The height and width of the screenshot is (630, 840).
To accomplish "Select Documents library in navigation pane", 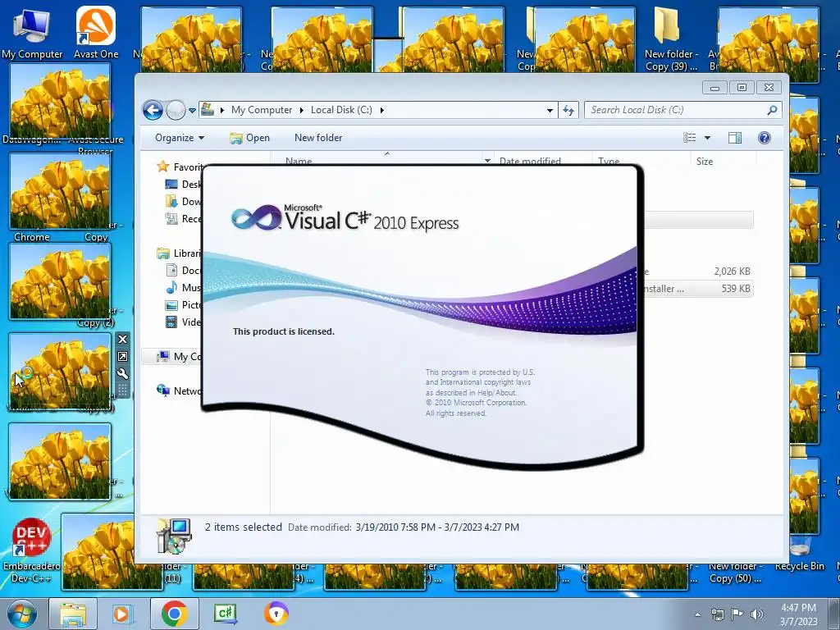I will pyautogui.click(x=183, y=271).
